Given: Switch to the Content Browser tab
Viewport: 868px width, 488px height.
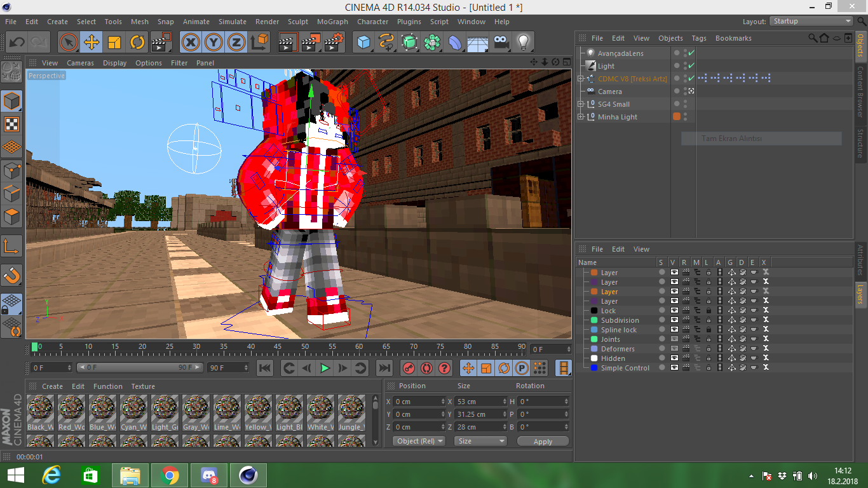Looking at the screenshot, I should pos(861,91).
